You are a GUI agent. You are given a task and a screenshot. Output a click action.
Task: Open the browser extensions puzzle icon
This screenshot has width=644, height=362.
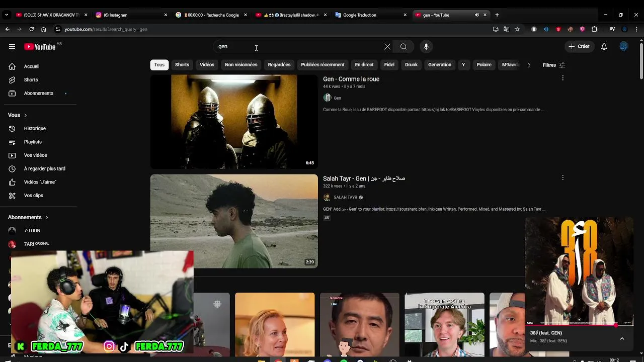pos(594,29)
